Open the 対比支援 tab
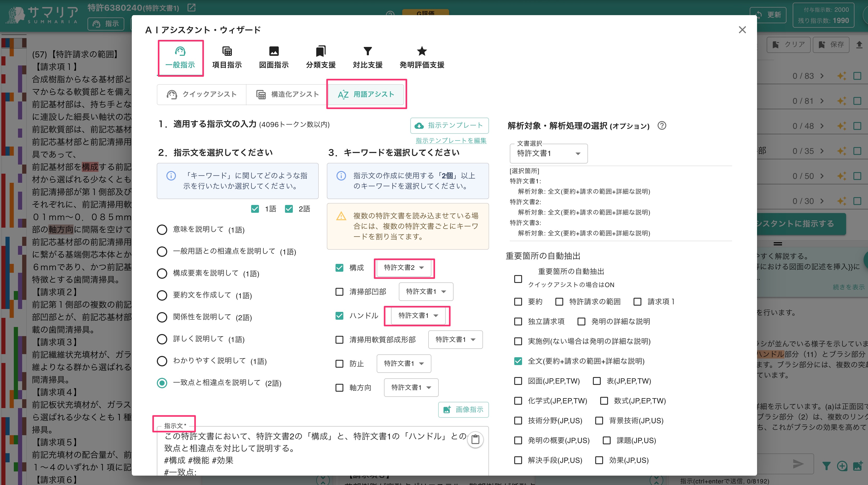 click(367, 58)
